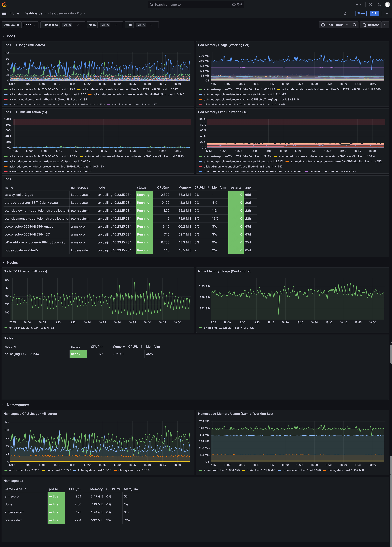Toggle kube-system series in Namespace Memory Usage legend
392x547 pixels.
(x=290, y=470)
